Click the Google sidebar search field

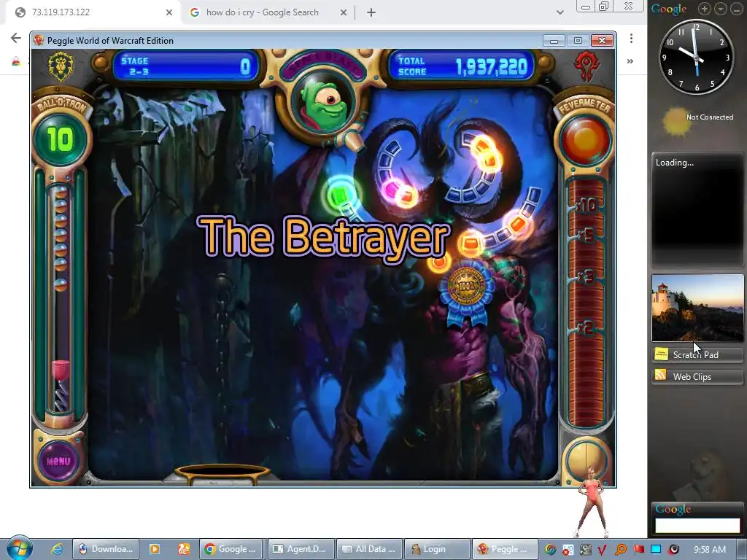click(697, 525)
